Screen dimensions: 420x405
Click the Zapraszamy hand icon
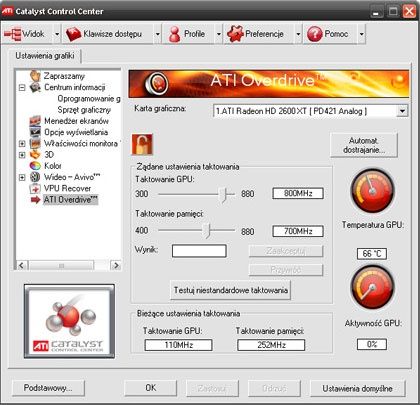click(x=35, y=76)
